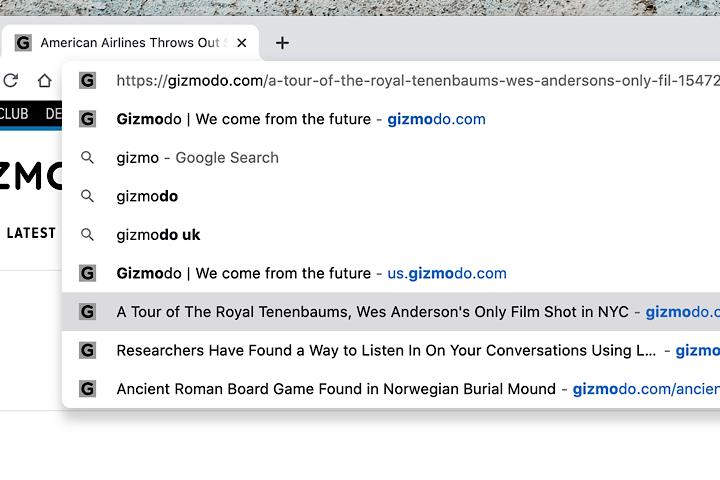Pick the "gizmodo uk" search suggestion
Screen dimensions: 720x480
pyautogui.click(x=158, y=235)
